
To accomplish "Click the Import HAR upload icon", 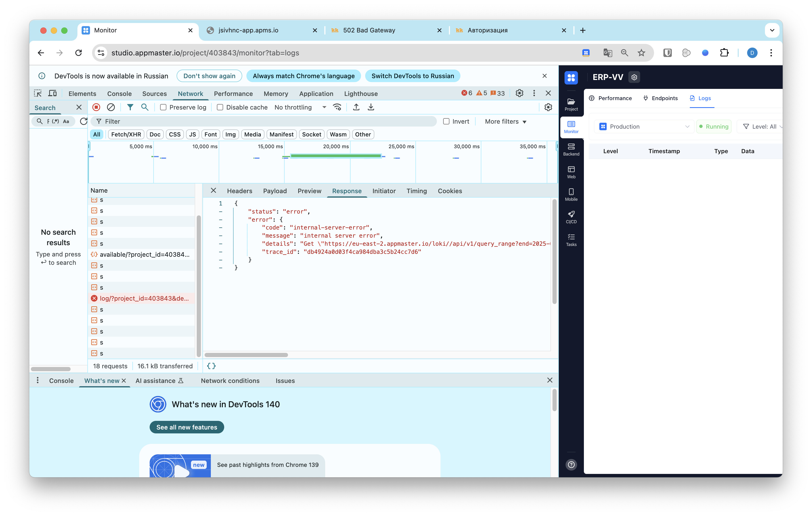I will [356, 107].
